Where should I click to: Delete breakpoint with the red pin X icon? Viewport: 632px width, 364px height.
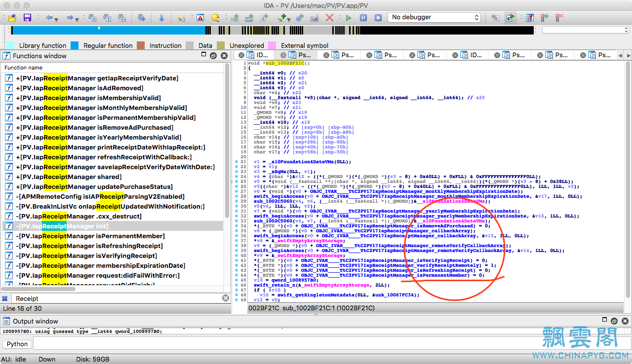coord(559,18)
